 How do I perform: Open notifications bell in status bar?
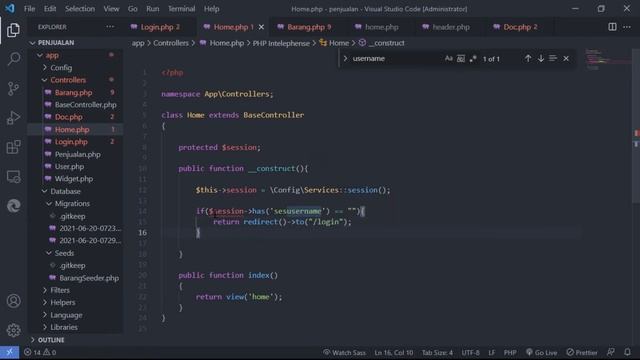point(627,352)
